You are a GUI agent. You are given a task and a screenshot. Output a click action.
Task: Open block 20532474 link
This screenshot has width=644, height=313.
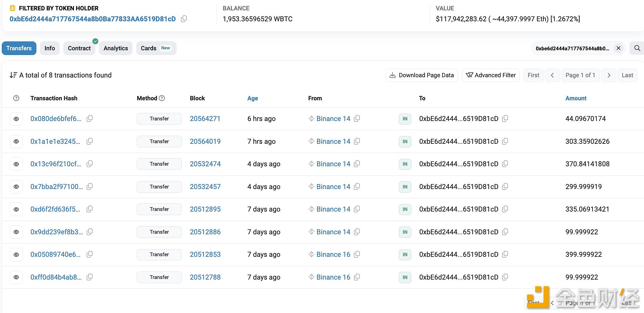tap(205, 164)
